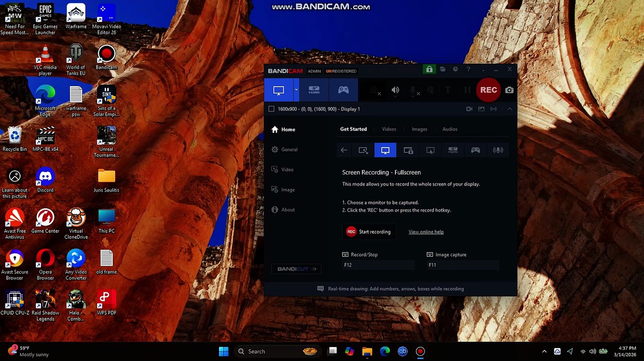
Task: Select the Recycle Bin desktop icon
Action: 15,139
